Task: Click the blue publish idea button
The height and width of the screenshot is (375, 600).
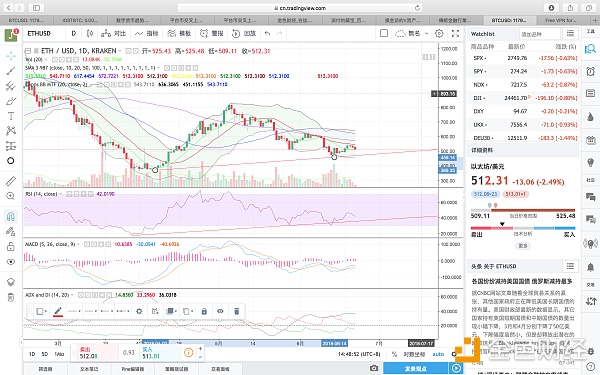Action: coord(416,368)
